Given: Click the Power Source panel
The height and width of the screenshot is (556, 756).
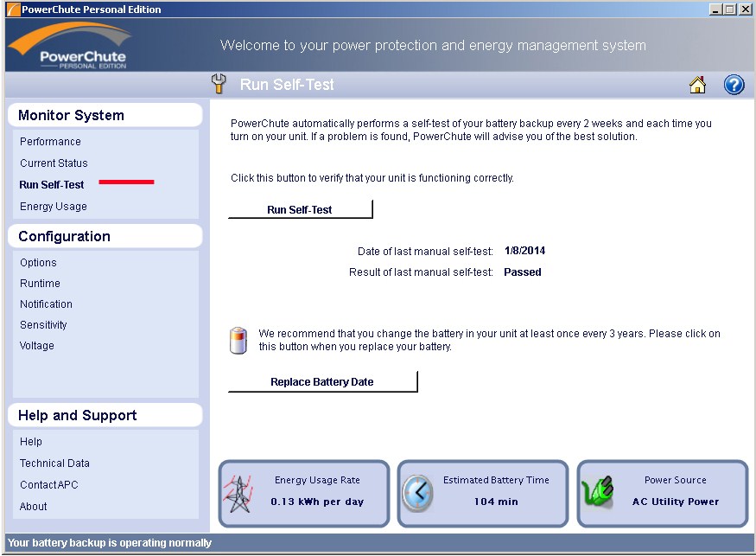Looking at the screenshot, I should pos(663,494).
